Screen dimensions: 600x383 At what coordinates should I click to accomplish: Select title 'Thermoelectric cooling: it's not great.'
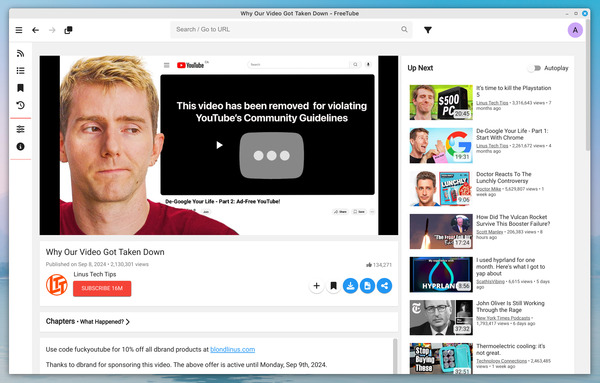(510, 349)
